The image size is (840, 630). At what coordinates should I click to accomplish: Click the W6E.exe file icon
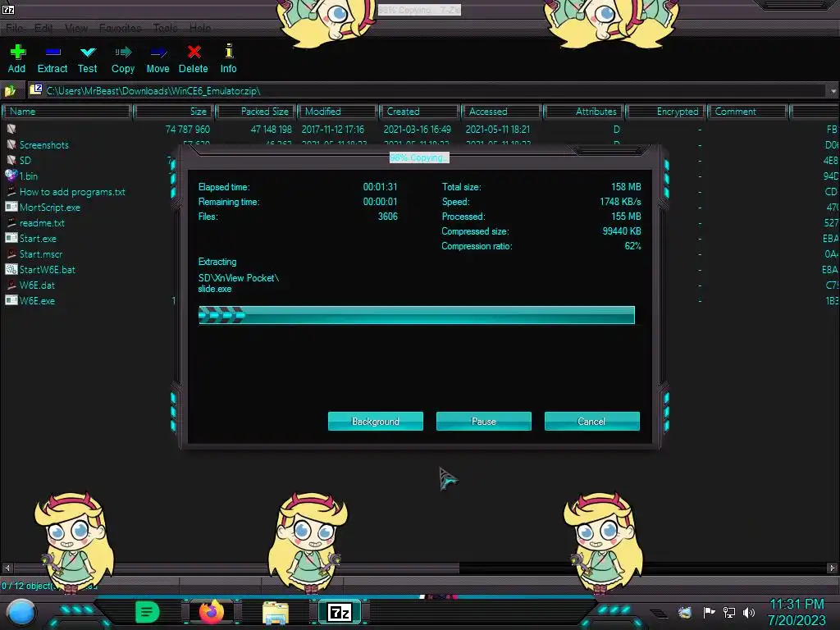tap(11, 300)
